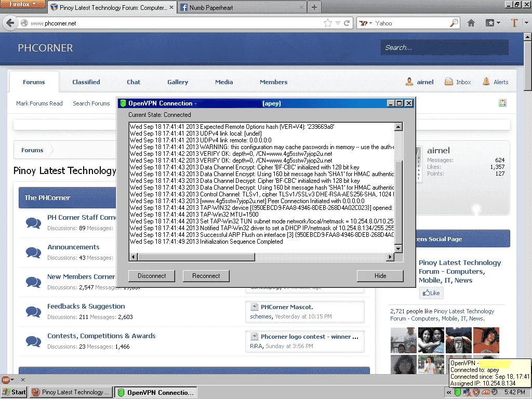
Task: Click the Reconnect button in OpenVPN window
Action: pos(206,276)
